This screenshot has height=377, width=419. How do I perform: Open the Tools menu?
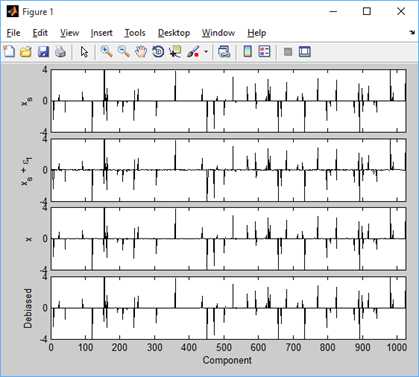(135, 33)
